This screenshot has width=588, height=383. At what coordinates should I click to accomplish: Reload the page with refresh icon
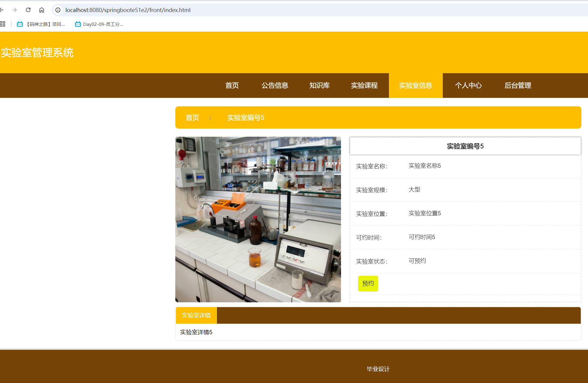(28, 10)
